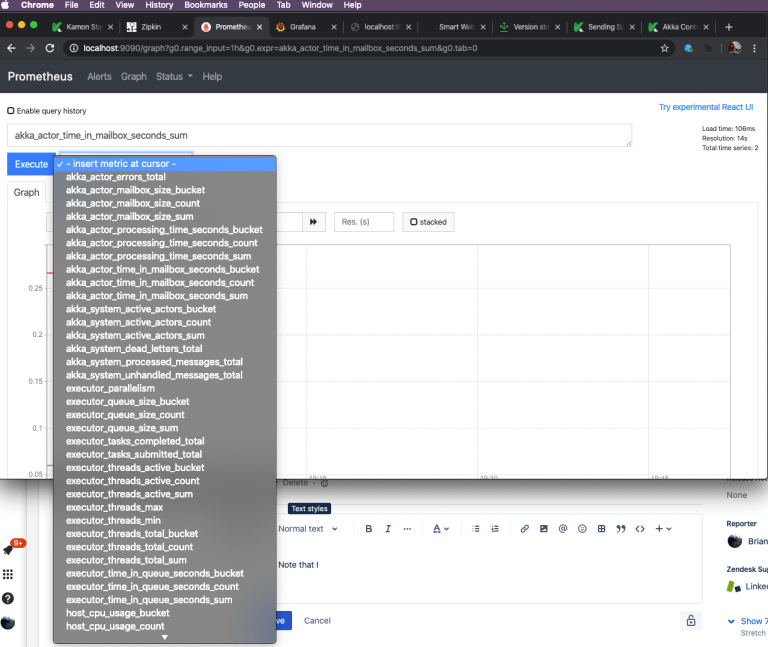Select the insert metric at cursor option
Screen dimensions: 768x647
pyautogui.click(x=165, y=164)
